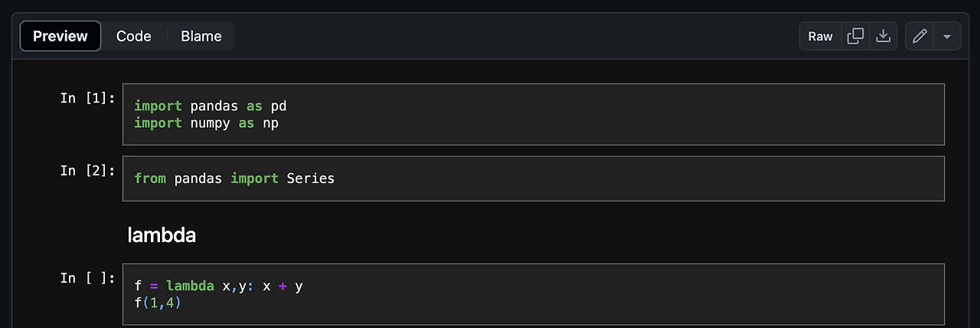Click the 'np' alias in the first cell
The image size is (980, 328).
tap(271, 123)
